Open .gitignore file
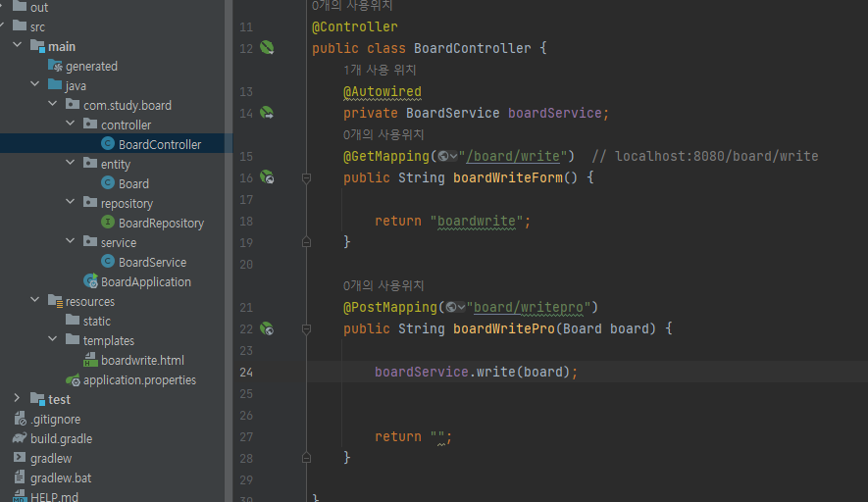This screenshot has height=502, width=868. [55, 420]
